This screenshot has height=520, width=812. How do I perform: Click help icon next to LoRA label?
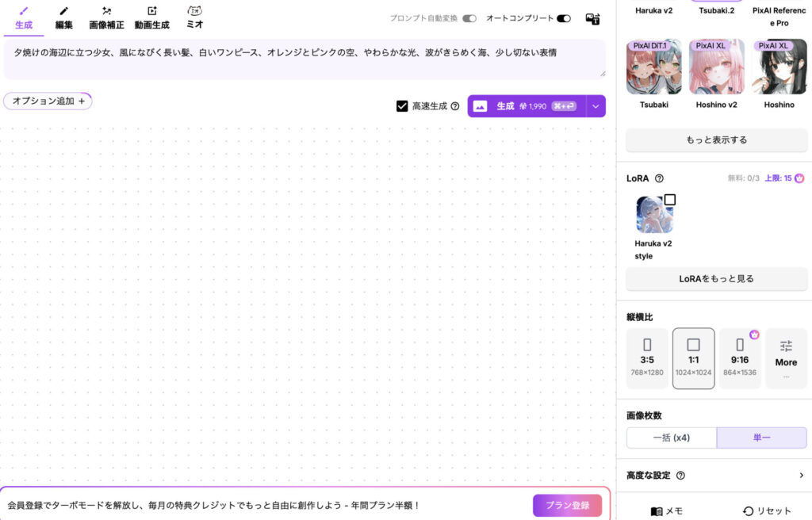point(659,178)
